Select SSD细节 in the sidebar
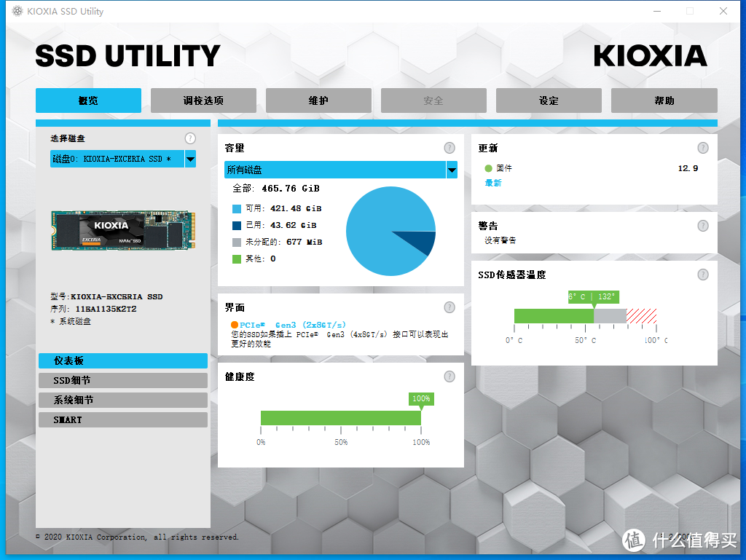This screenshot has height=560, width=746. click(122, 380)
